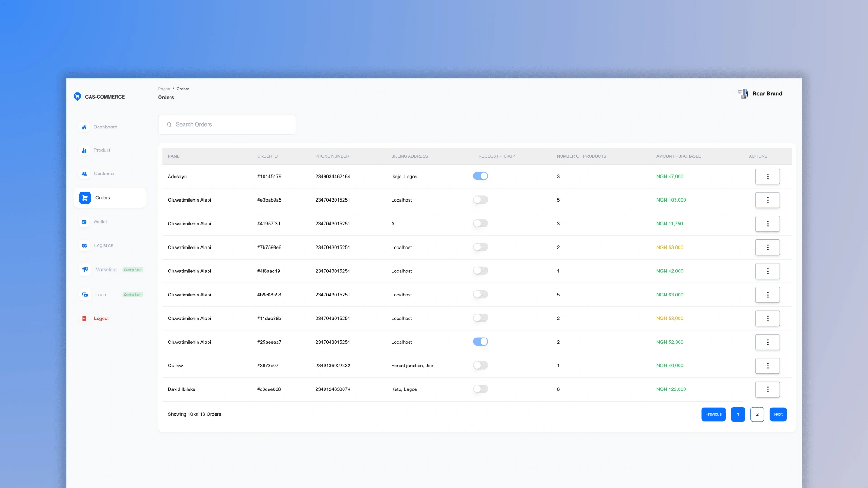Click the Roar Brand avatar icon
Image resolution: width=868 pixels, height=488 pixels.
(x=743, y=94)
